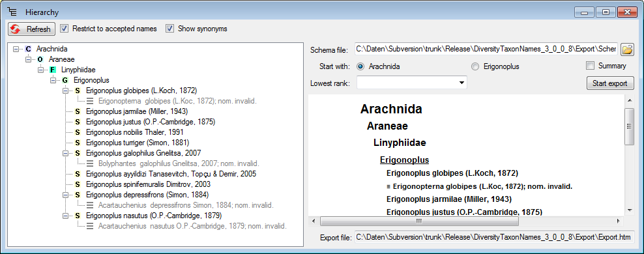
Task: Collapse Erigonoplus depressifrons species node
Action: 66,195
